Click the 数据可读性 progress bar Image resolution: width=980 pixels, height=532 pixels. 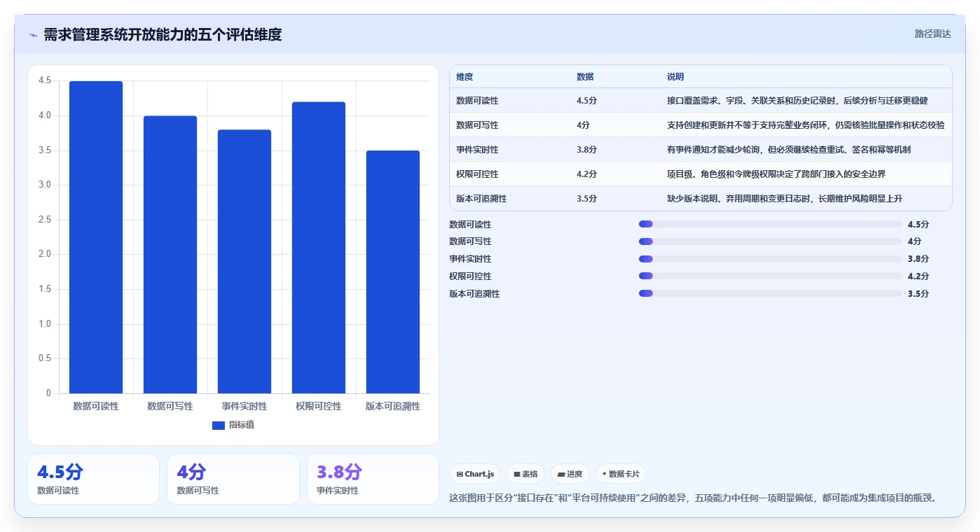tap(770, 224)
